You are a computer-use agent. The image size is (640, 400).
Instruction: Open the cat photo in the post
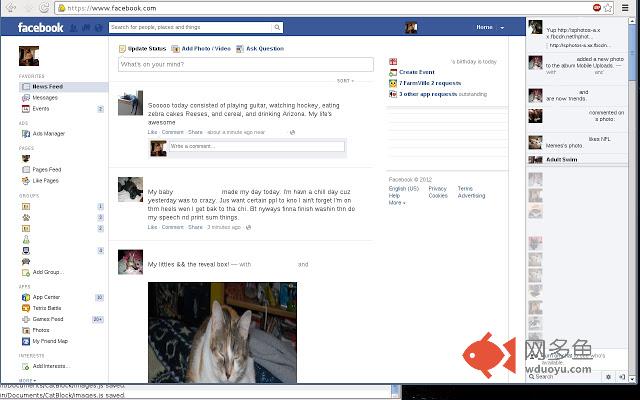pyautogui.click(x=222, y=333)
